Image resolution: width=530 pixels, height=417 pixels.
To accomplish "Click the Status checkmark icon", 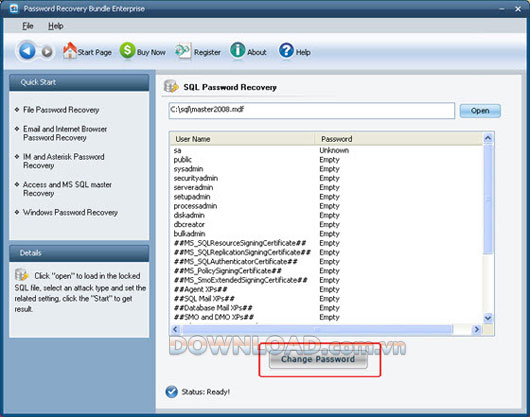I will click(x=172, y=392).
